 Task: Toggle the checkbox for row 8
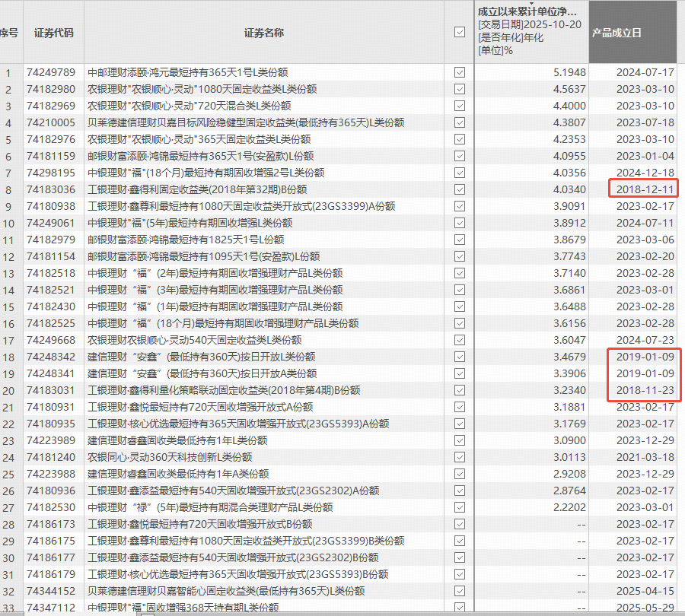459,189
